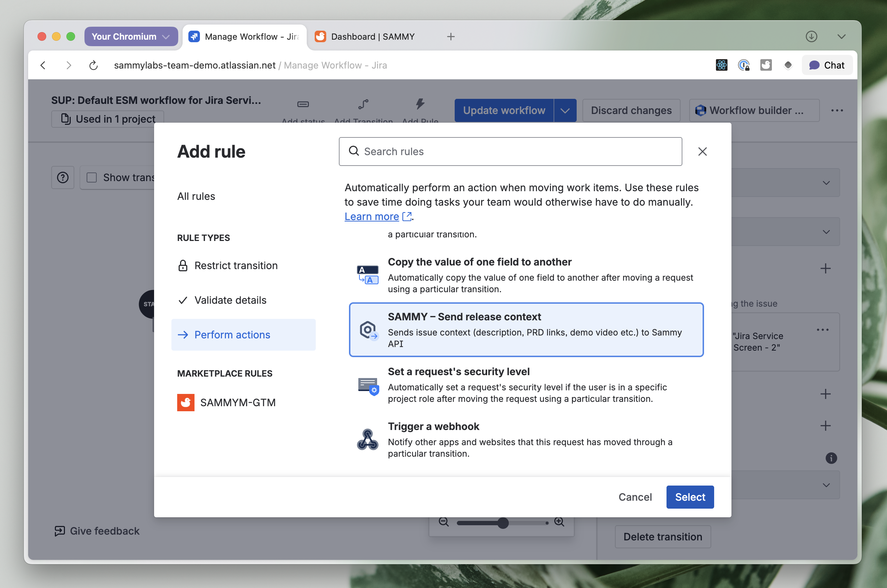
Task: Open Update workflow dropdown arrow
Action: click(565, 110)
